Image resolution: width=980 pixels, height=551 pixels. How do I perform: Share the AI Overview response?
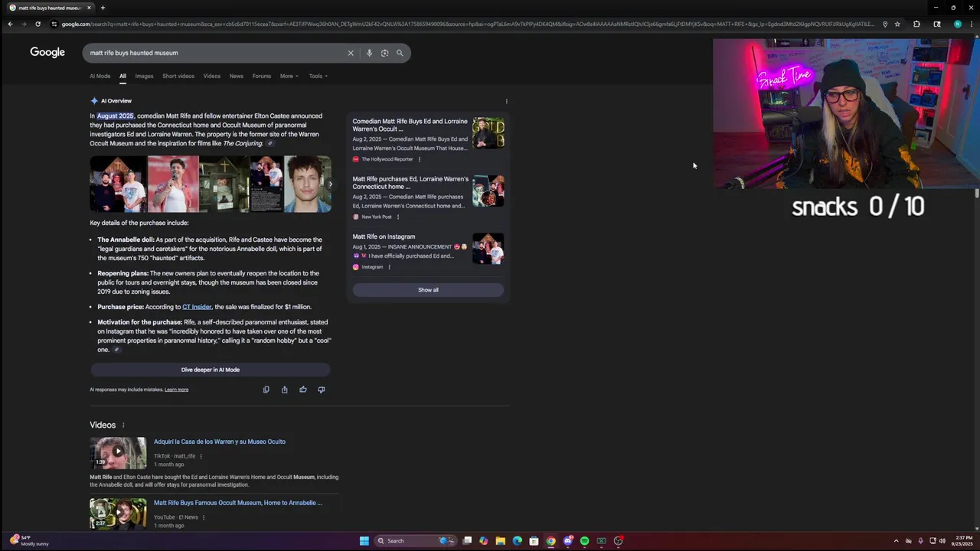click(285, 390)
